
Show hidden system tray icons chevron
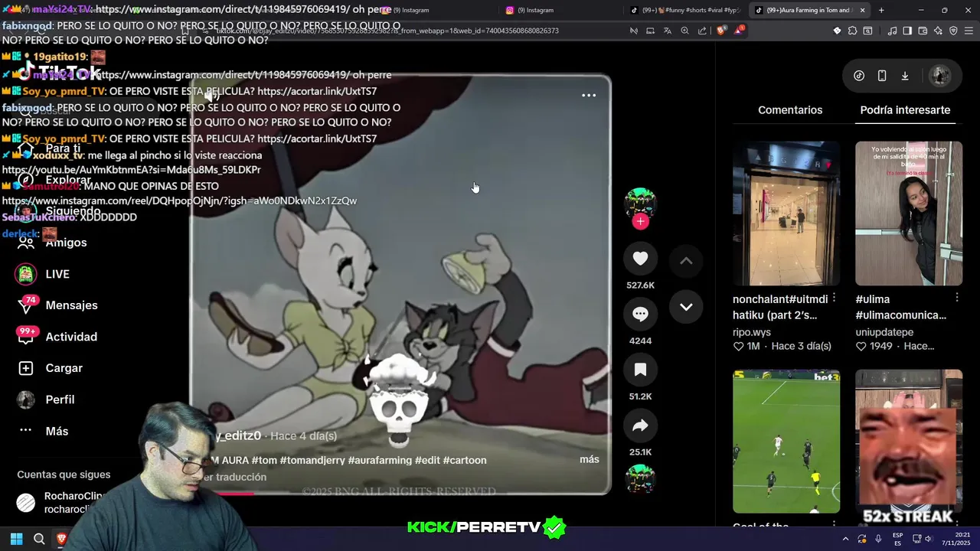845,539
